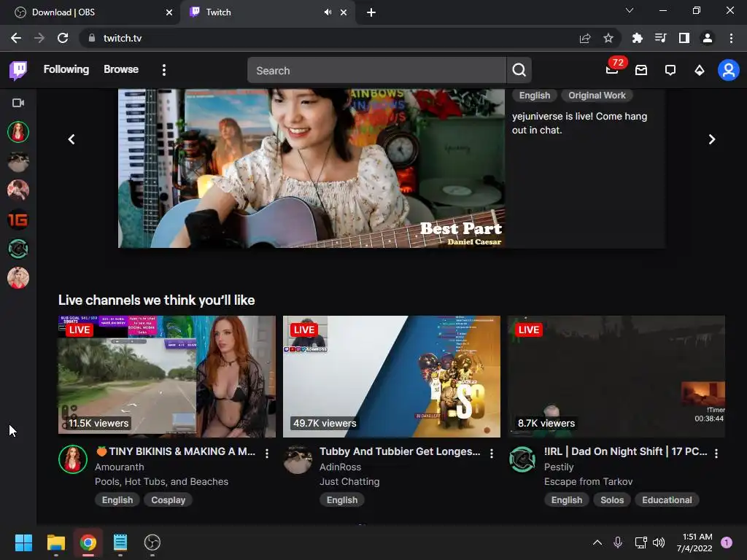Open the notifications inbox icon

641,71
